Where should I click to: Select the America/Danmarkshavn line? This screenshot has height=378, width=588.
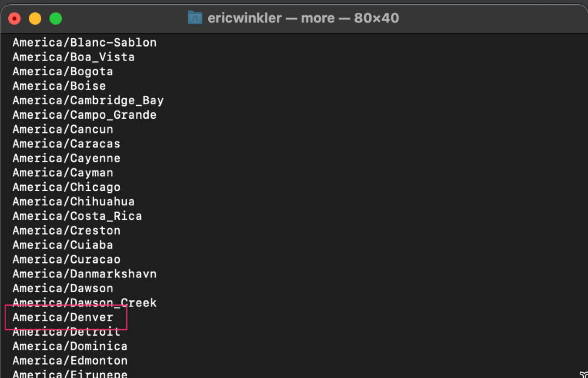84,273
